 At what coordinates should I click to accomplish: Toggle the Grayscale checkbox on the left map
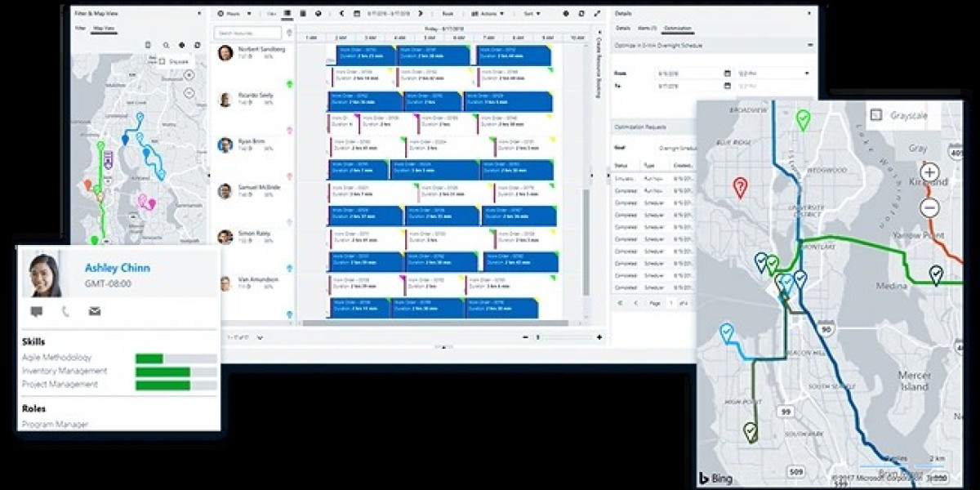163,62
